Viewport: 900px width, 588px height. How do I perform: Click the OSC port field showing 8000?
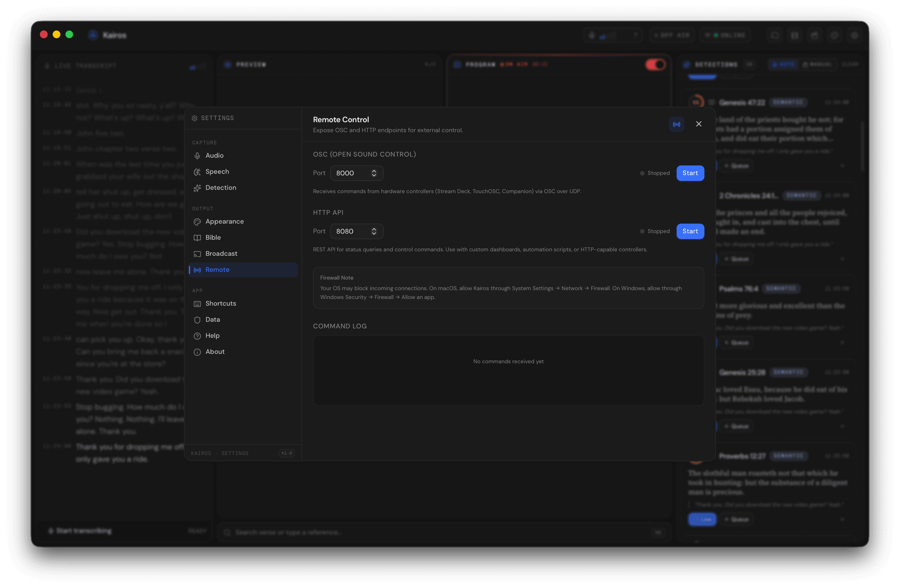click(357, 173)
